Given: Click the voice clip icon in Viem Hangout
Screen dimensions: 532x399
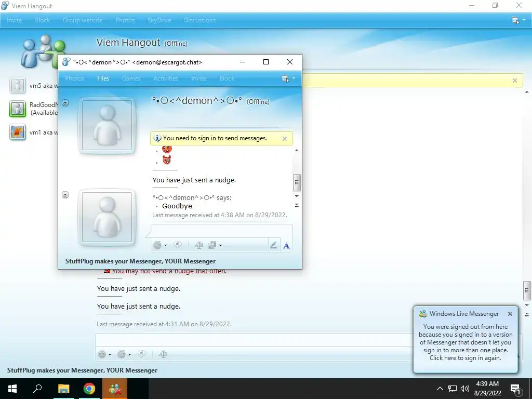Looking at the screenshot, I should [x=141, y=354].
